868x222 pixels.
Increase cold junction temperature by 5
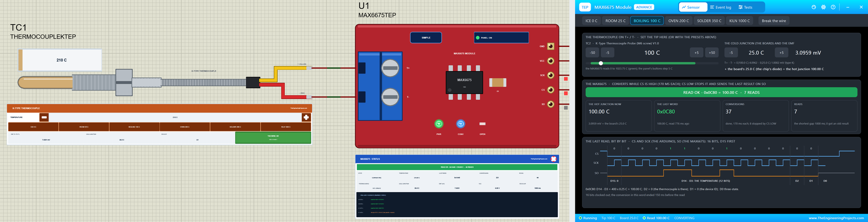[x=781, y=52]
